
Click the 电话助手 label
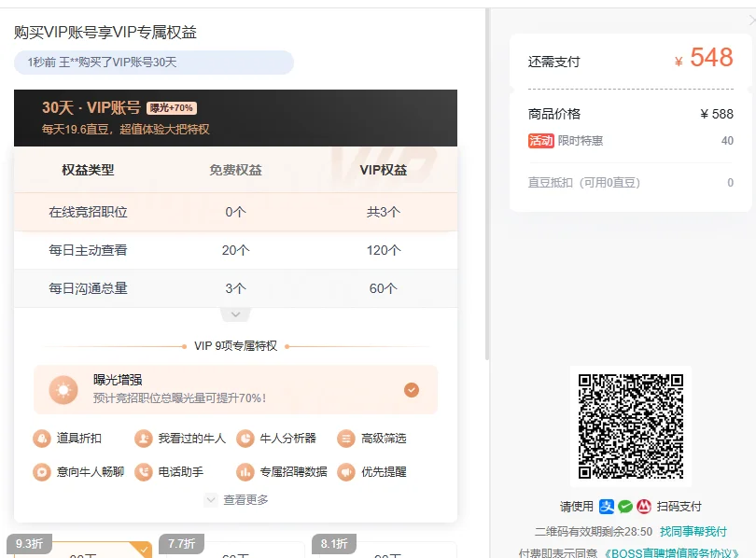point(181,472)
